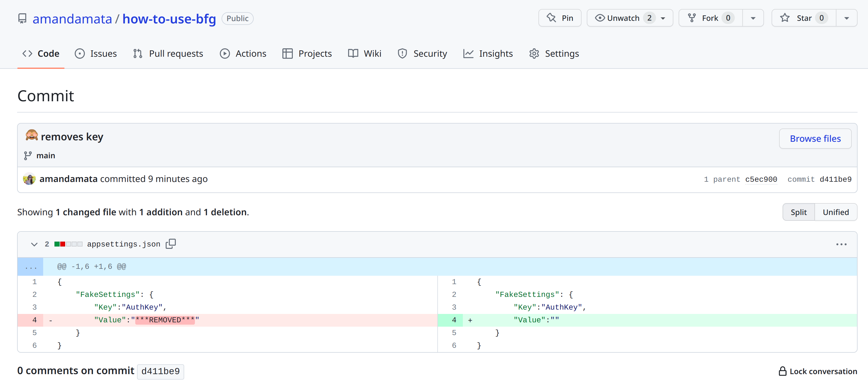Screen dimensions: 868x388
Task: Open parent commit c5ec900
Action: 761,179
